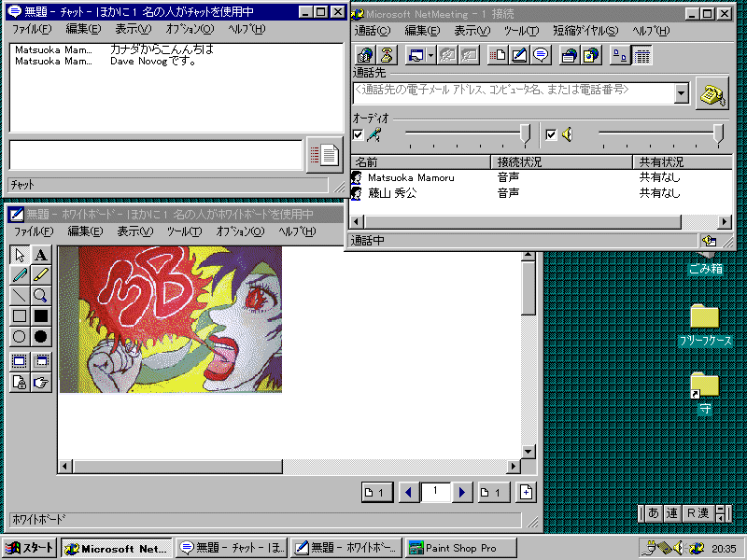Select the filled rectangle tool
Image resolution: width=747 pixels, height=560 pixels.
(x=41, y=315)
